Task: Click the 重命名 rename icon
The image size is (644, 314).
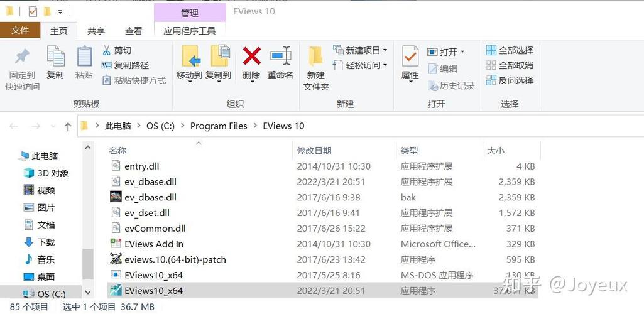Action: point(280,56)
